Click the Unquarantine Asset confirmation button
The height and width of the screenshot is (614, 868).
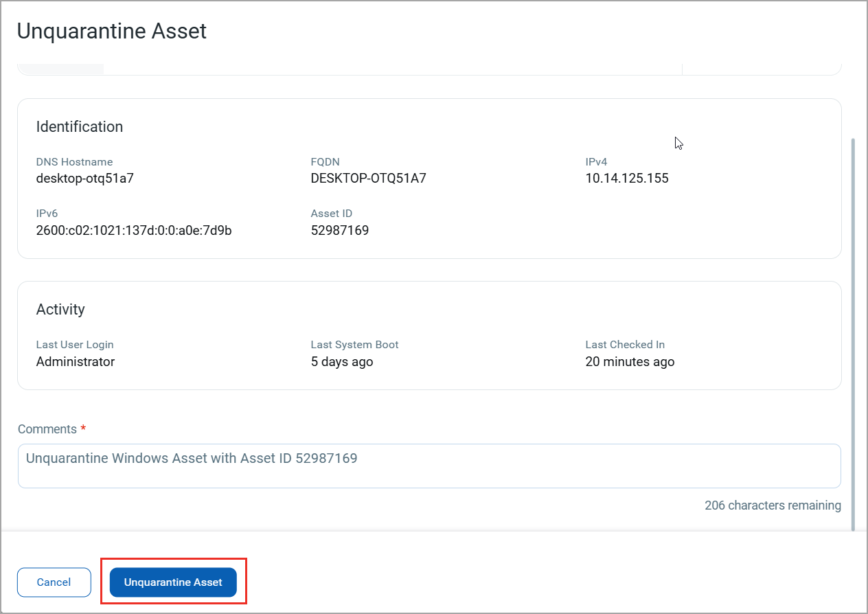(x=173, y=582)
